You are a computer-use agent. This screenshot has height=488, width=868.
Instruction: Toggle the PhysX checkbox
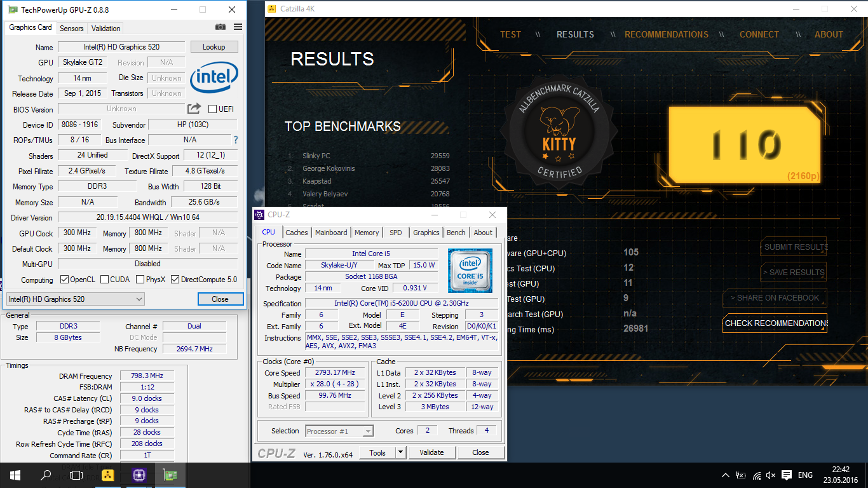140,280
